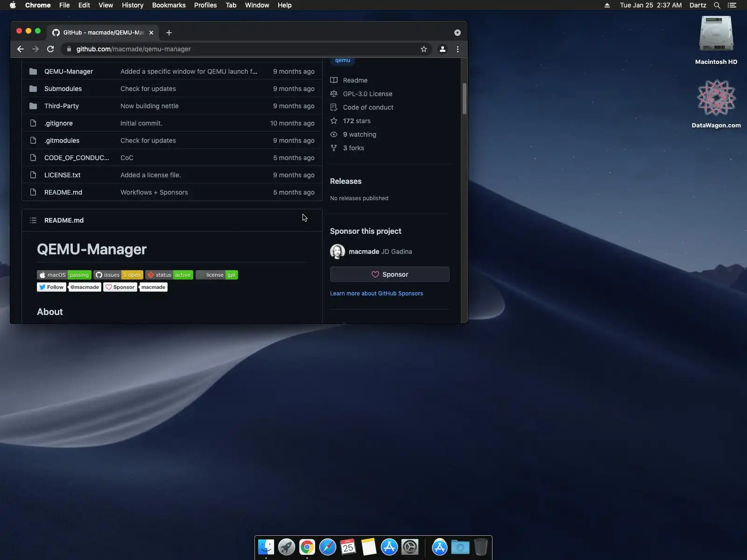View the 9 watching link

pyautogui.click(x=359, y=134)
